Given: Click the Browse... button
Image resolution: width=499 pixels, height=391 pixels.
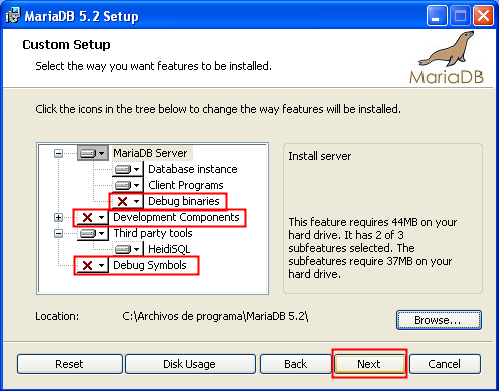Looking at the screenshot, I should 439,320.
